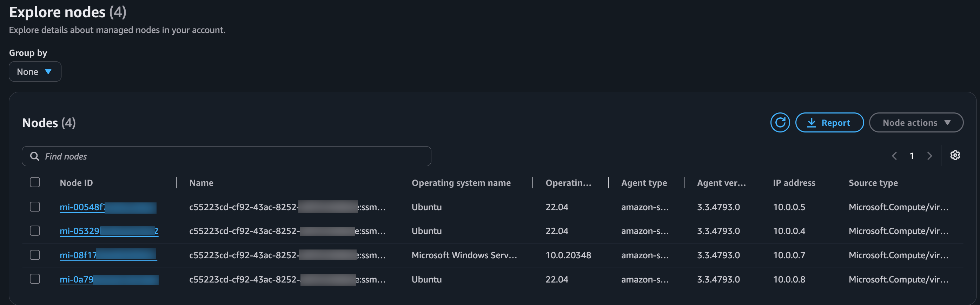Image resolution: width=980 pixels, height=305 pixels.
Task: Click page number 1
Action: pos(912,156)
